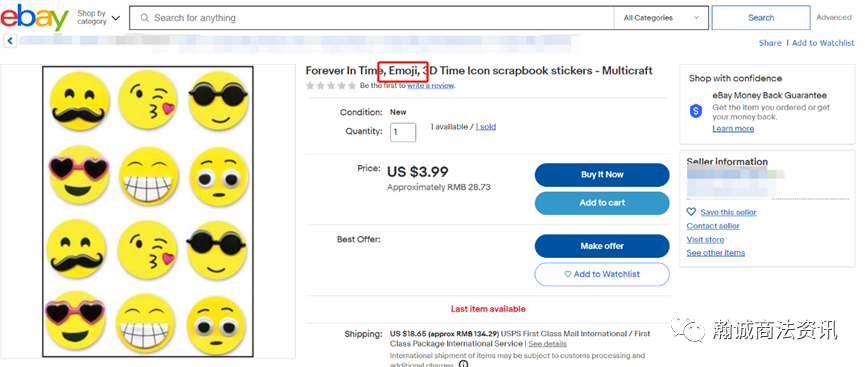Click the back arrow under the logo
The image size is (865, 367).
[x=10, y=40]
